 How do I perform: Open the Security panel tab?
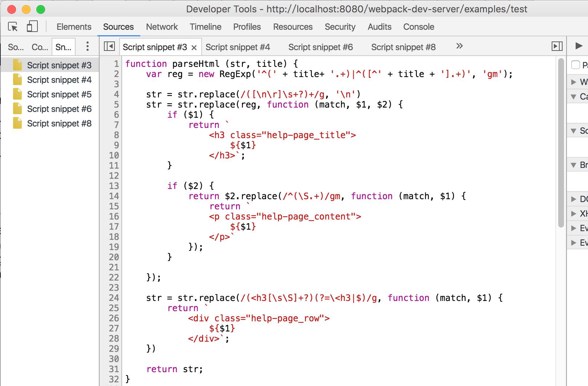[x=340, y=27]
